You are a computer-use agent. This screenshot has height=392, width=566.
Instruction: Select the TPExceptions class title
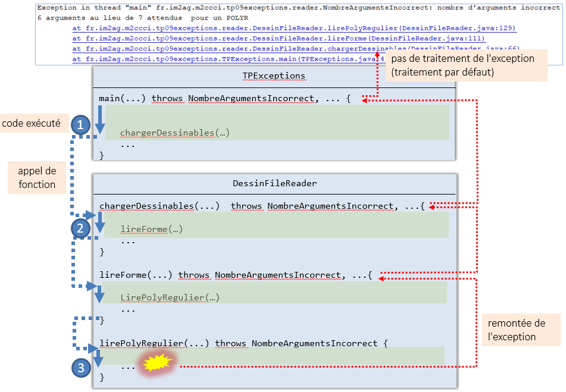pyautogui.click(x=274, y=76)
